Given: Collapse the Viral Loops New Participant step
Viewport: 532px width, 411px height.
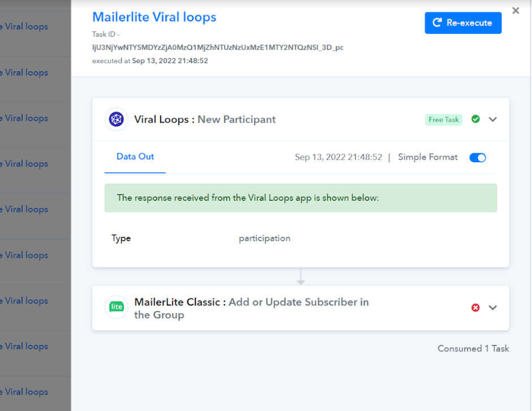Looking at the screenshot, I should pyautogui.click(x=492, y=119).
